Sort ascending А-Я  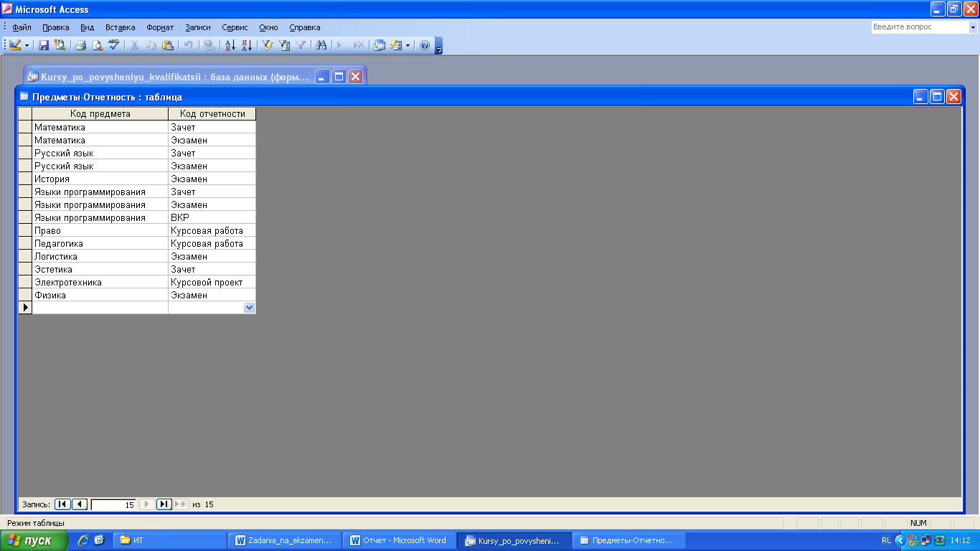click(230, 44)
